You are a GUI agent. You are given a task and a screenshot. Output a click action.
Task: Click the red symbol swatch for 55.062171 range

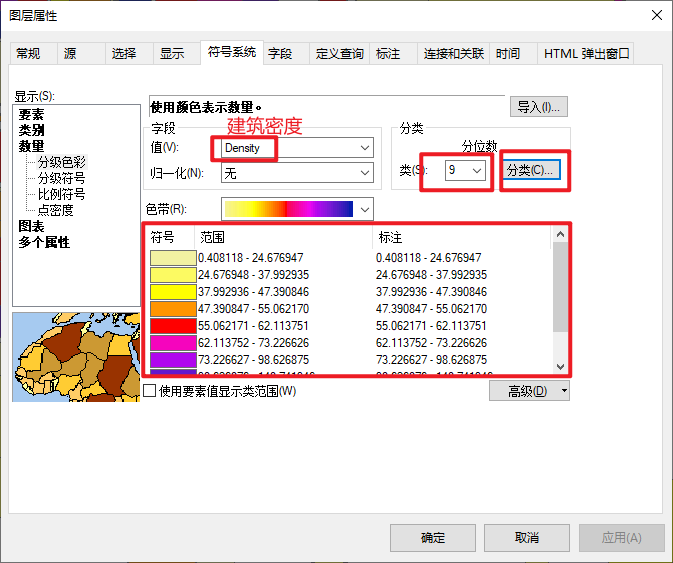click(x=172, y=325)
